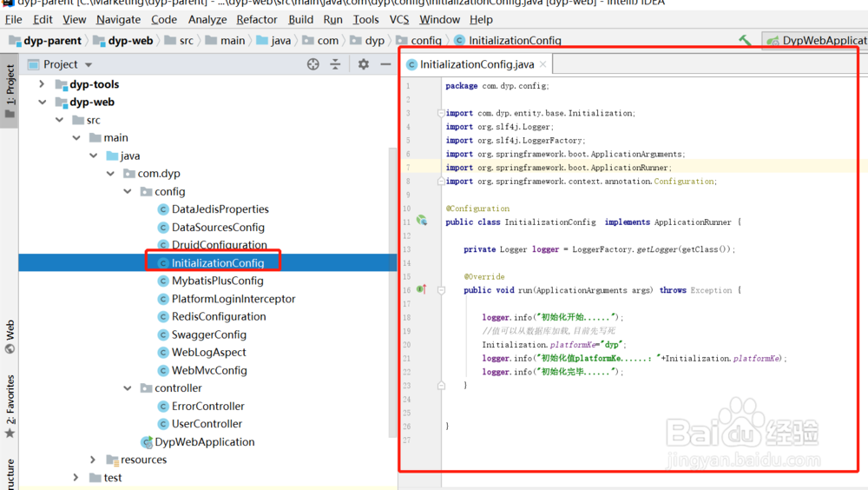Open the Code menu
Image resolution: width=868 pixels, height=490 pixels.
click(164, 19)
